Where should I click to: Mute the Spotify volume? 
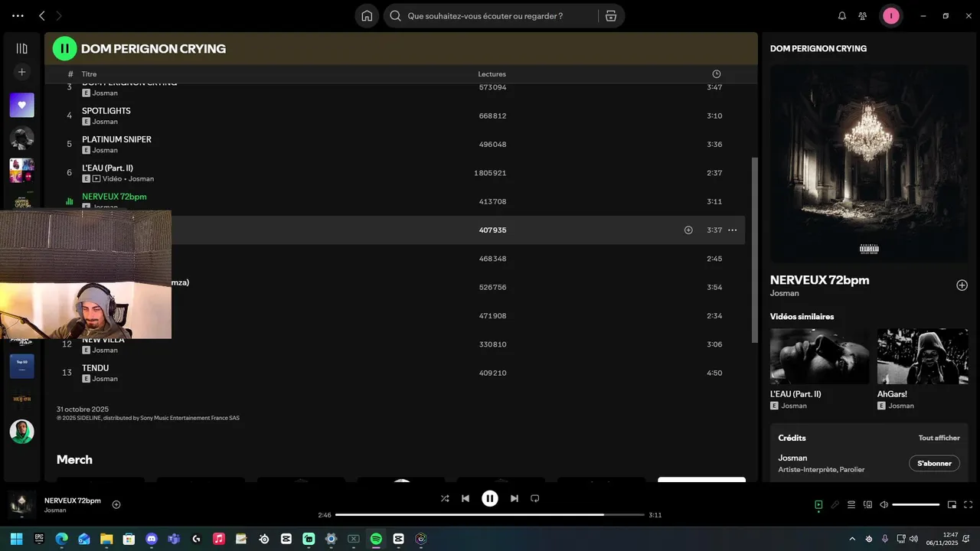(x=884, y=504)
